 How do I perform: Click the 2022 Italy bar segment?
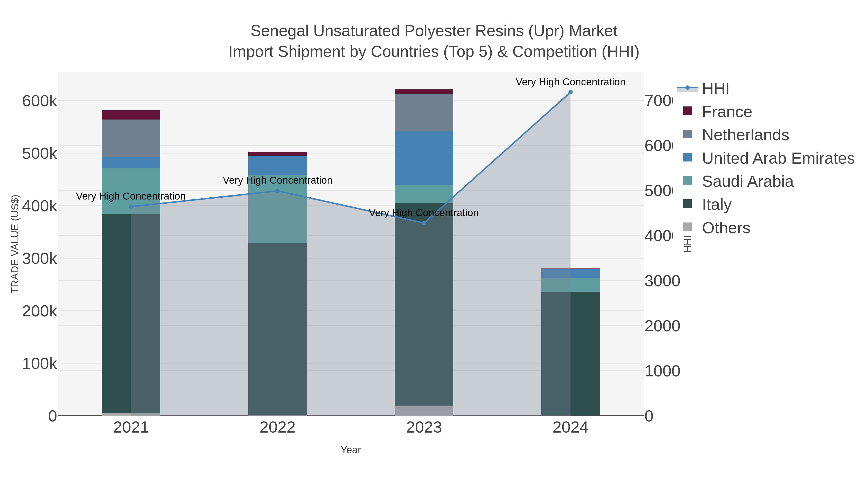coord(278,329)
